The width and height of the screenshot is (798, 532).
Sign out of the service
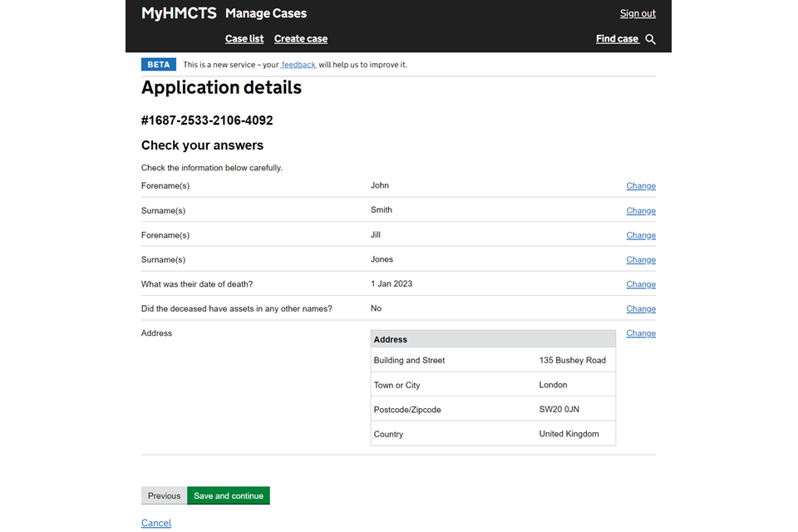pos(638,13)
